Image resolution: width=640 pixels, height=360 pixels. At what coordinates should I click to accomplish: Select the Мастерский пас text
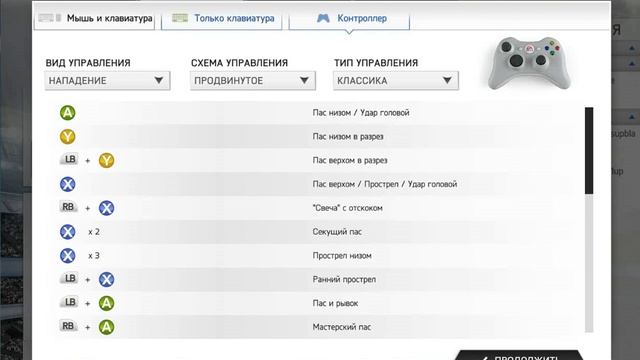(342, 327)
